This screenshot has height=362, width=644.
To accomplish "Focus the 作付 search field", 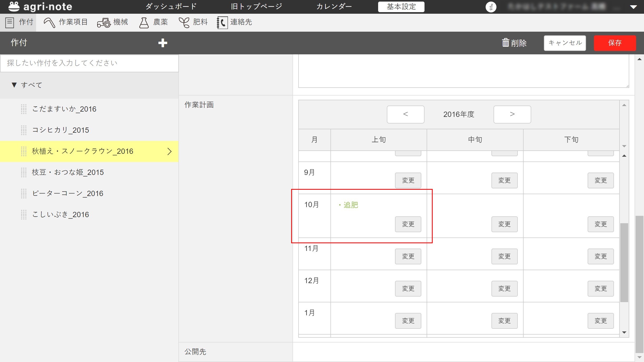I will (89, 63).
